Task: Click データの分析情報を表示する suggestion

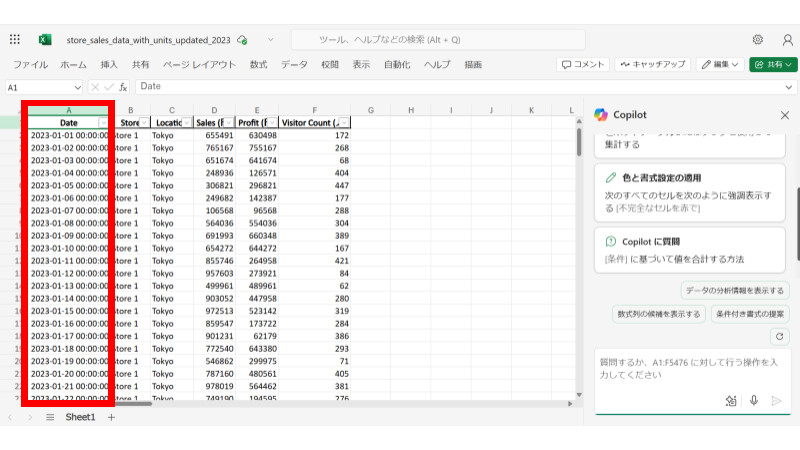Action: [734, 290]
